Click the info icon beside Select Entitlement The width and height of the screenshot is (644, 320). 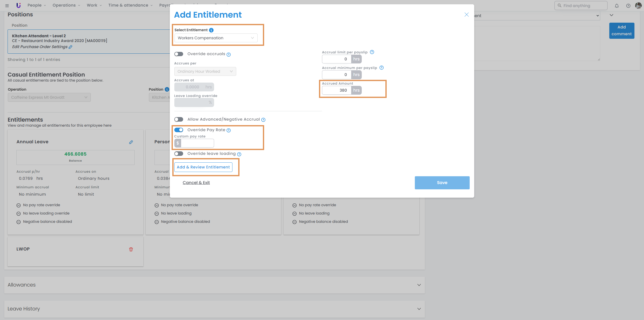pyautogui.click(x=211, y=30)
